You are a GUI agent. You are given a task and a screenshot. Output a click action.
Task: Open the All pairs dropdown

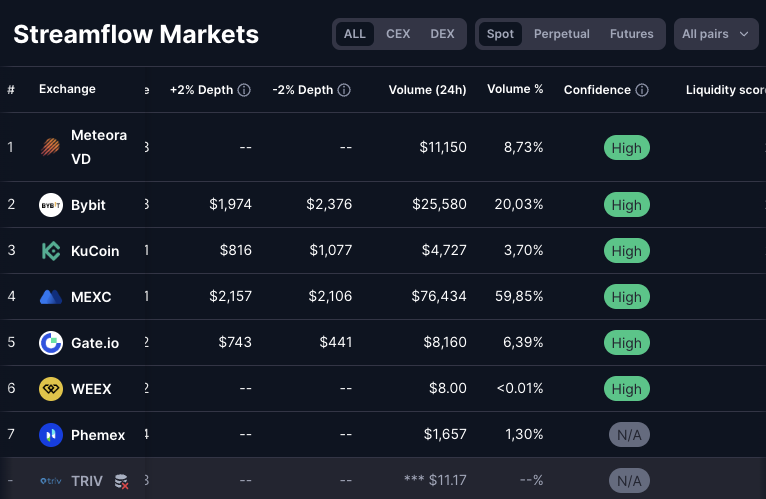[x=715, y=34]
